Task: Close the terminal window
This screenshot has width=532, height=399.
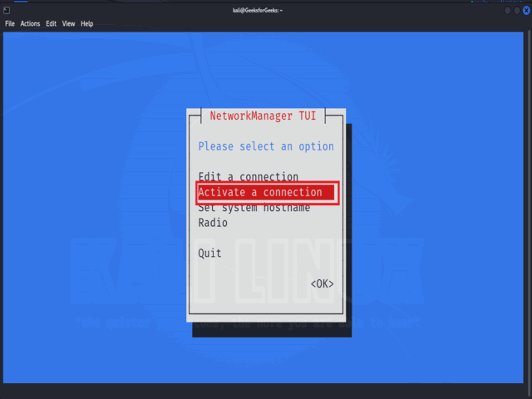Action: point(526,11)
